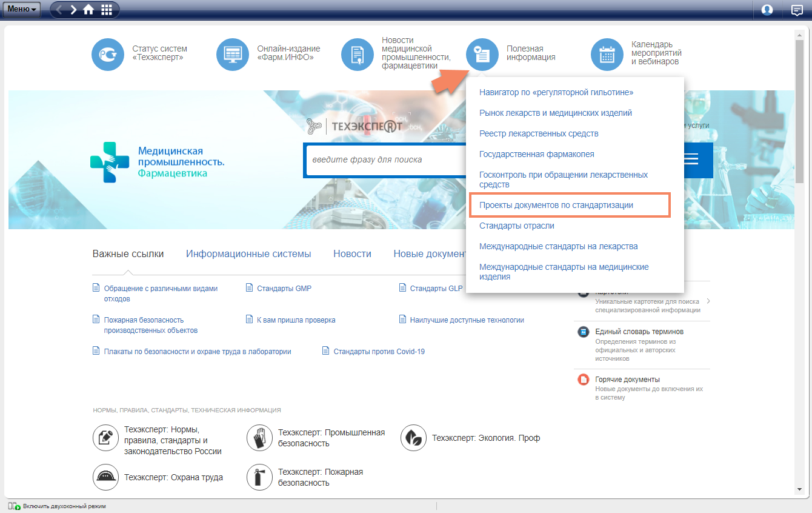Select Государственная фармакопея menu item
This screenshot has height=513, width=812.
[537, 154]
